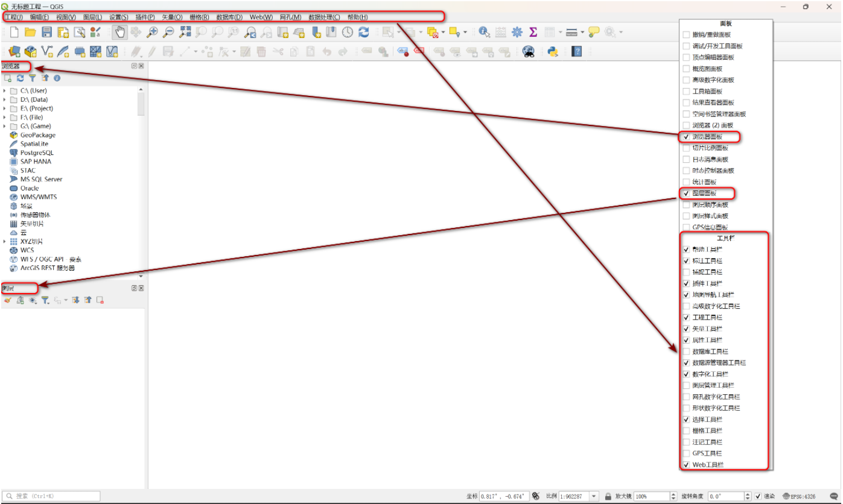Open the 图层(L) menu
Viewport: 843px width, 504px height.
(x=92, y=17)
